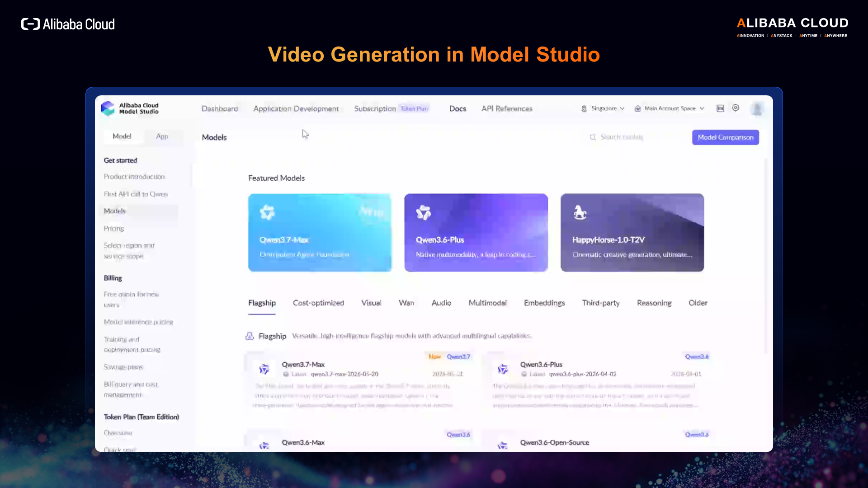Screen dimensions: 868x488
Task: Click the Alibaba Cloud Model Studio logo
Action: tap(130, 108)
